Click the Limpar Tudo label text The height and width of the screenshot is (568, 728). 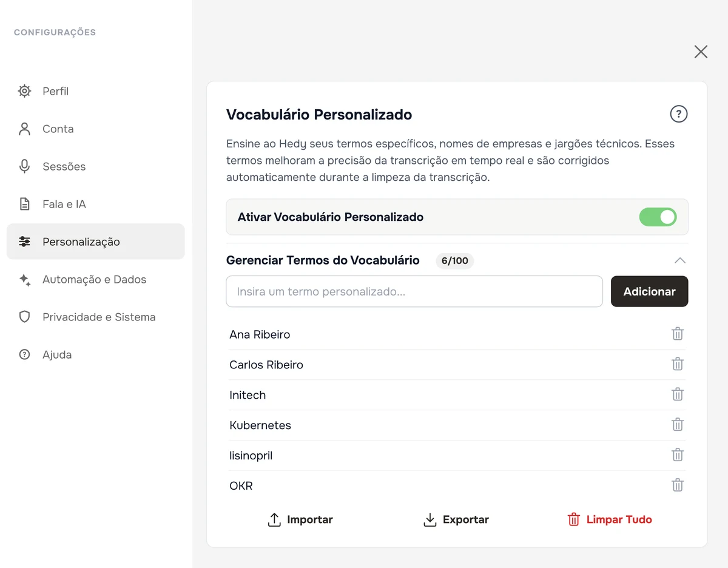(619, 519)
